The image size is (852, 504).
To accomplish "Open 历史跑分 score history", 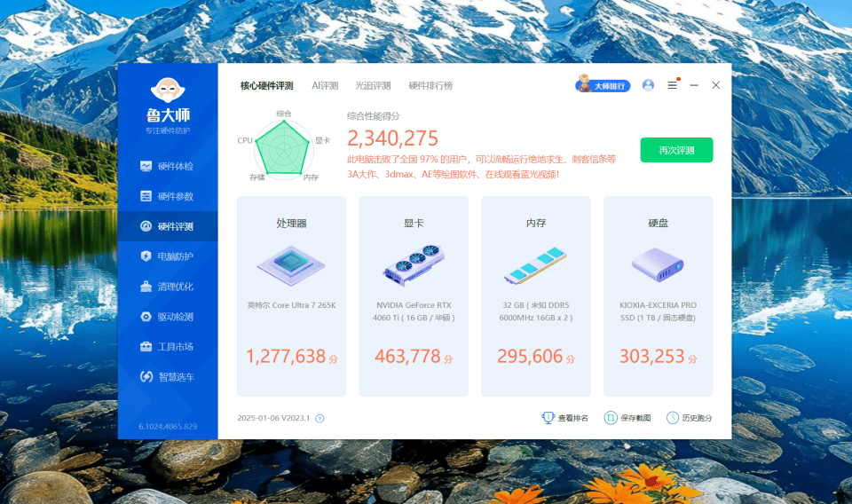I will click(x=690, y=418).
